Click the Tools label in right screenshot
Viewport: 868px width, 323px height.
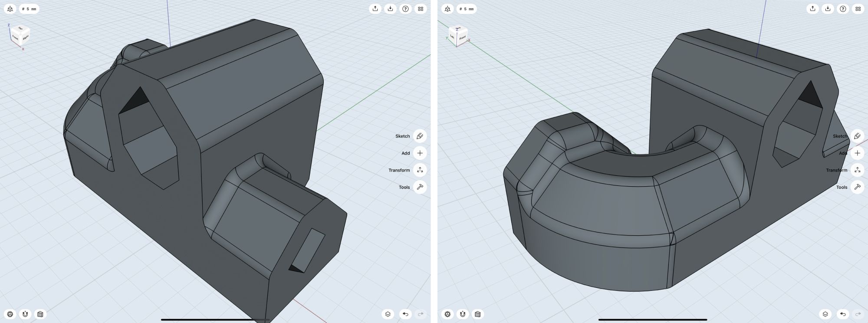coord(842,188)
